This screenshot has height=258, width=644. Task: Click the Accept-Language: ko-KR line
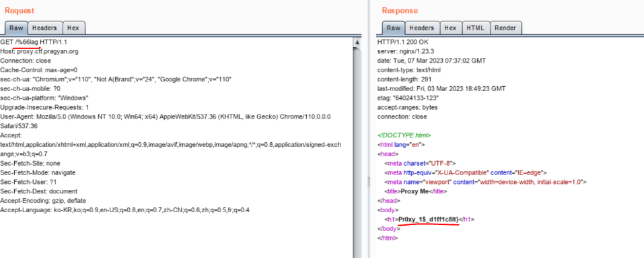click(125, 210)
